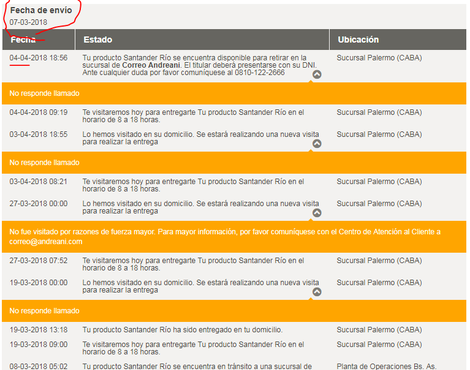Screen dimensions: 470x370
Task: Select timestamp 04-04-2018 18:56
Action: (38, 58)
